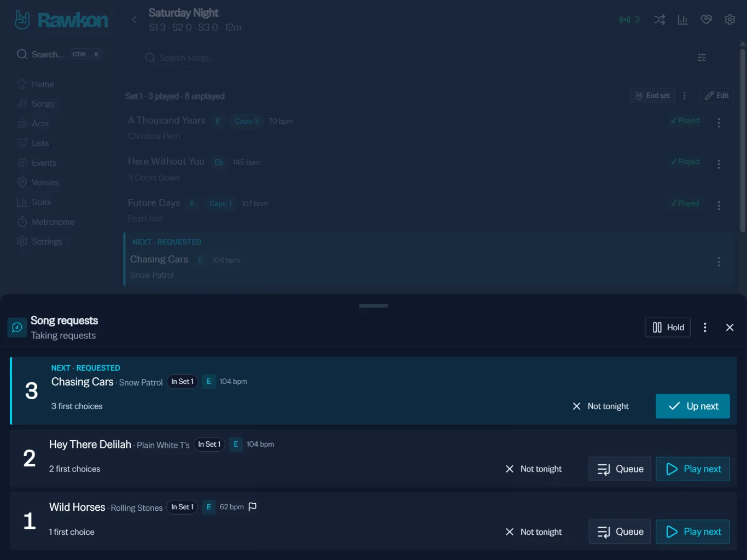The height and width of the screenshot is (560, 747).
Task: Open settings via the header gear icon
Action: tap(730, 20)
